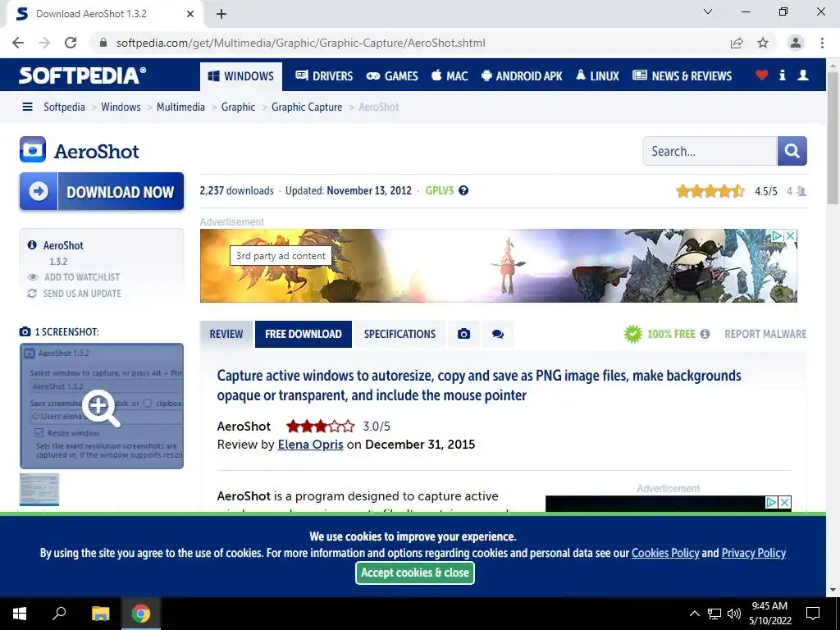This screenshot has height=630, width=840.
Task: Click the Softpedia logo
Action: coord(82,75)
